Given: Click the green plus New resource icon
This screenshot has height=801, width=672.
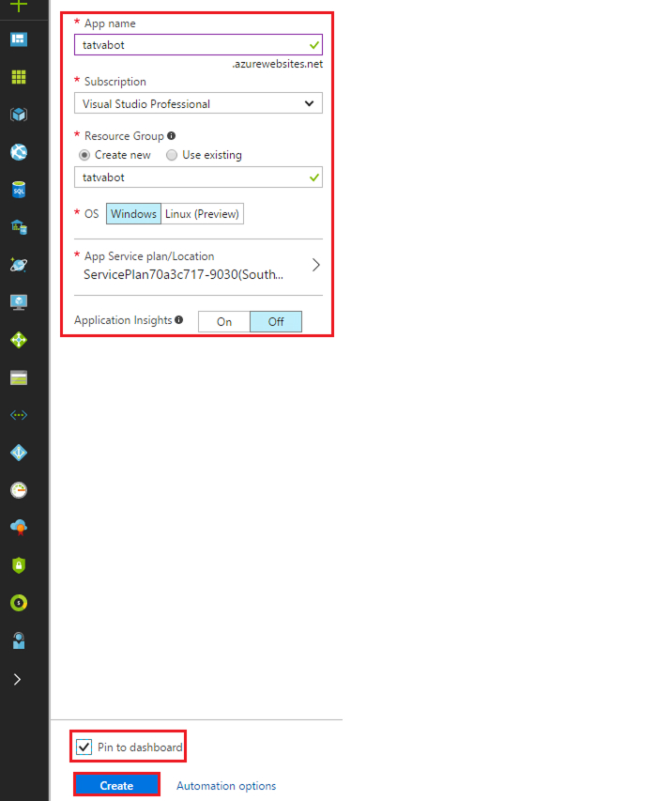Looking at the screenshot, I should coord(19,6).
